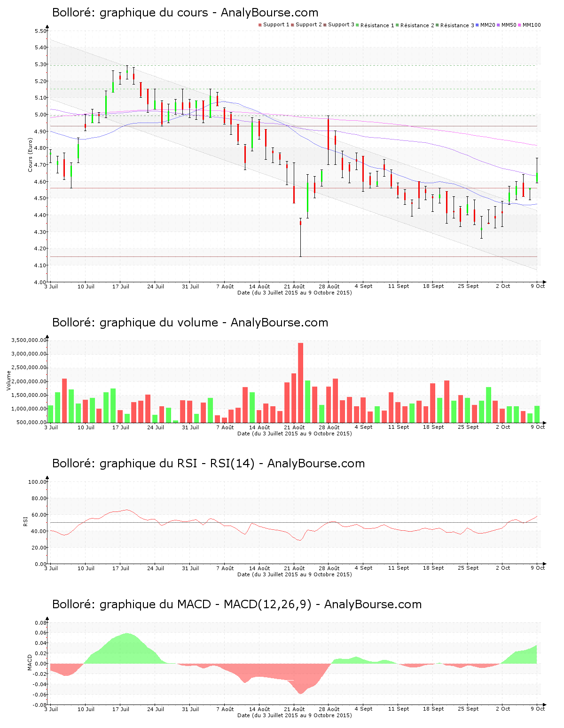The image size is (564, 728).
Task: Click the 3,500,000.00 volume axis label
Action: (29, 340)
